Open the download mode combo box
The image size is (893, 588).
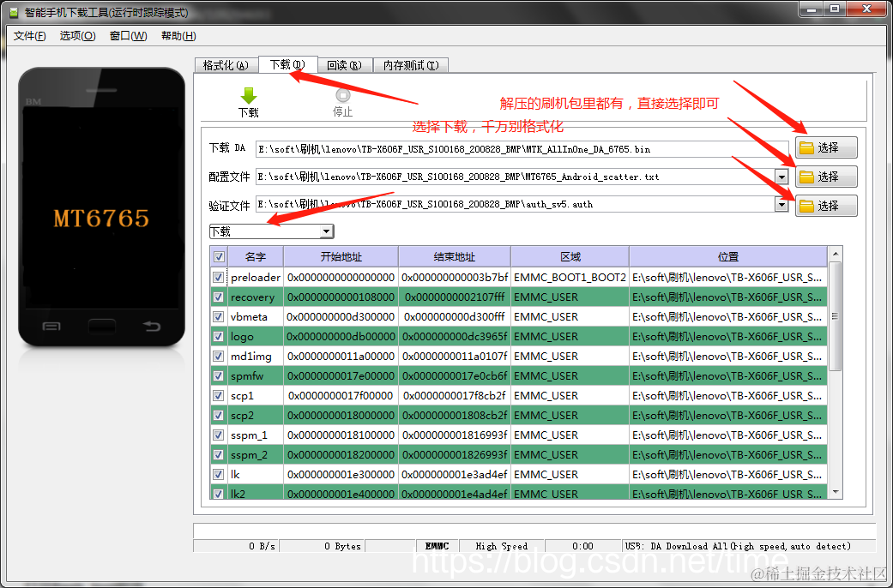[272, 231]
